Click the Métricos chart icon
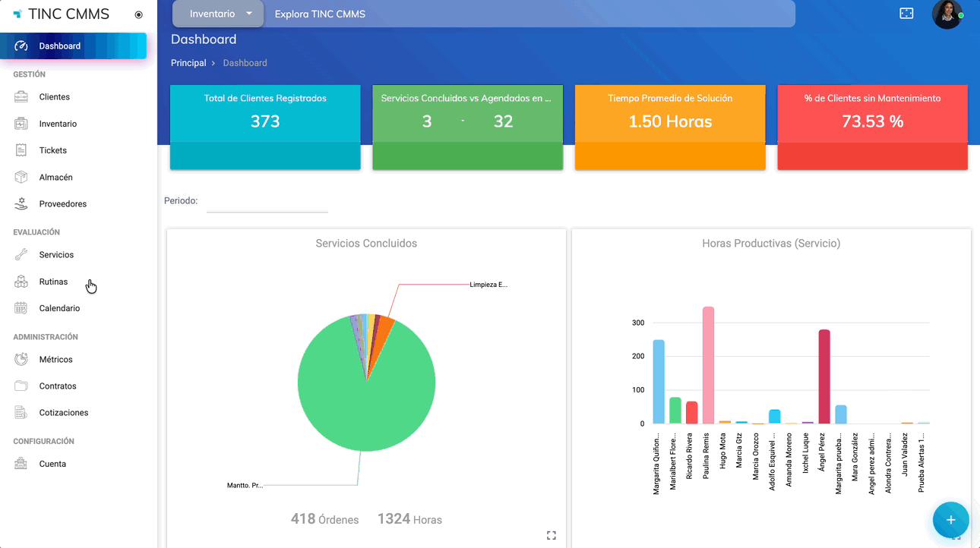Viewport: 980px width, 548px height. click(21, 359)
